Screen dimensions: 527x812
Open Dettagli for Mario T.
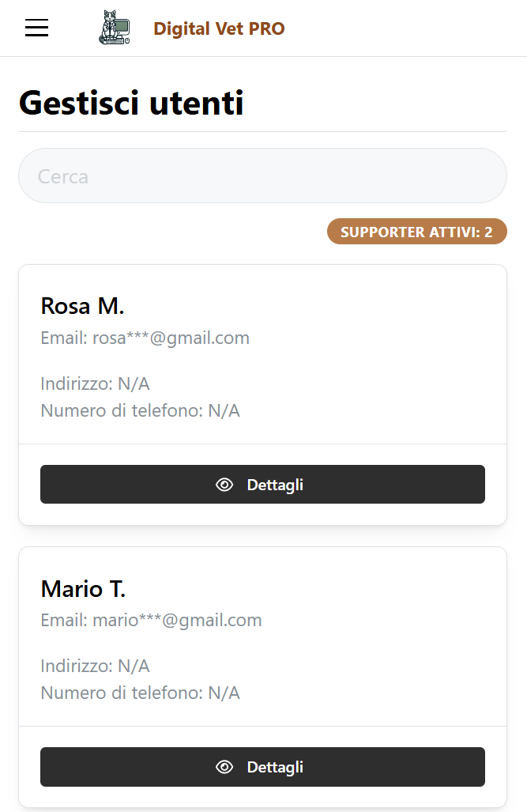(x=262, y=767)
